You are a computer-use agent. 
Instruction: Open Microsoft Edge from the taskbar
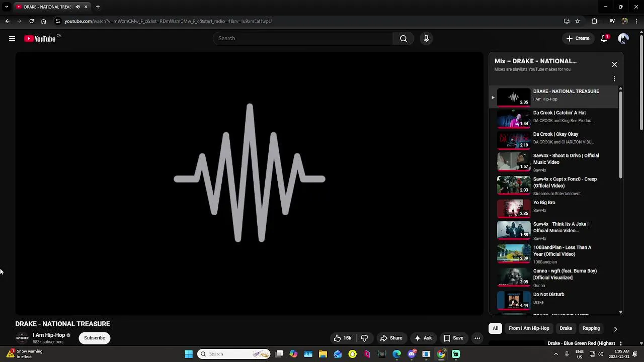click(x=397, y=354)
